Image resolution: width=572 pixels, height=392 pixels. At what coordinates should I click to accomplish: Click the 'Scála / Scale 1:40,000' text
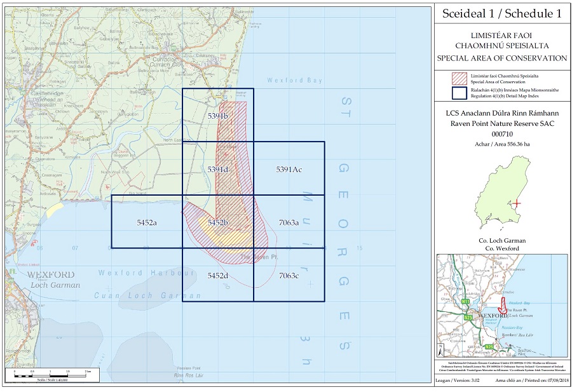(52, 379)
